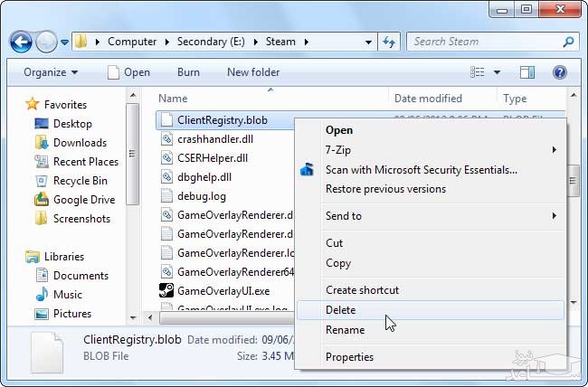The width and height of the screenshot is (588, 387).
Task: Choose Restore previous versions
Action: (431, 189)
